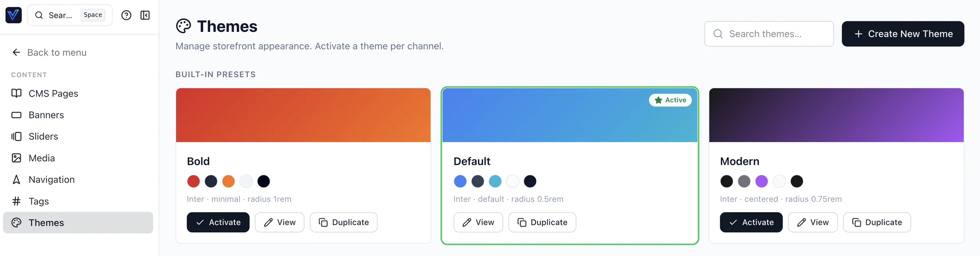Click the Create New Theme button

coord(902,34)
